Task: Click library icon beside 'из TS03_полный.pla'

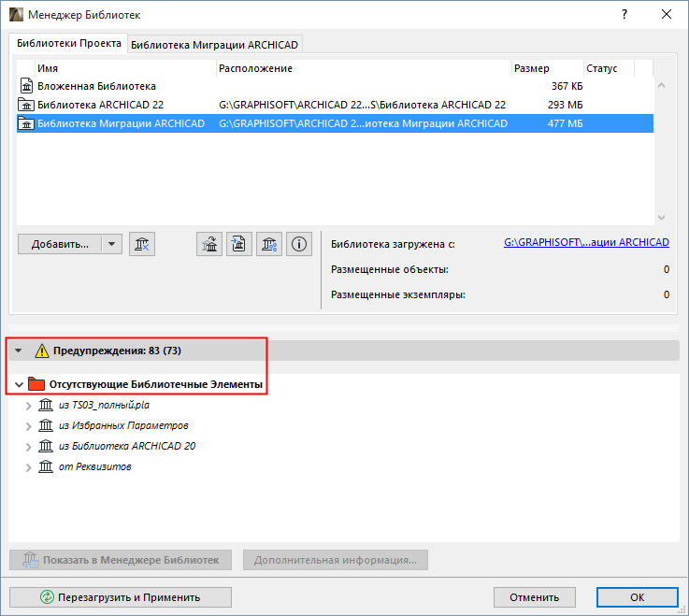Action: (46, 405)
